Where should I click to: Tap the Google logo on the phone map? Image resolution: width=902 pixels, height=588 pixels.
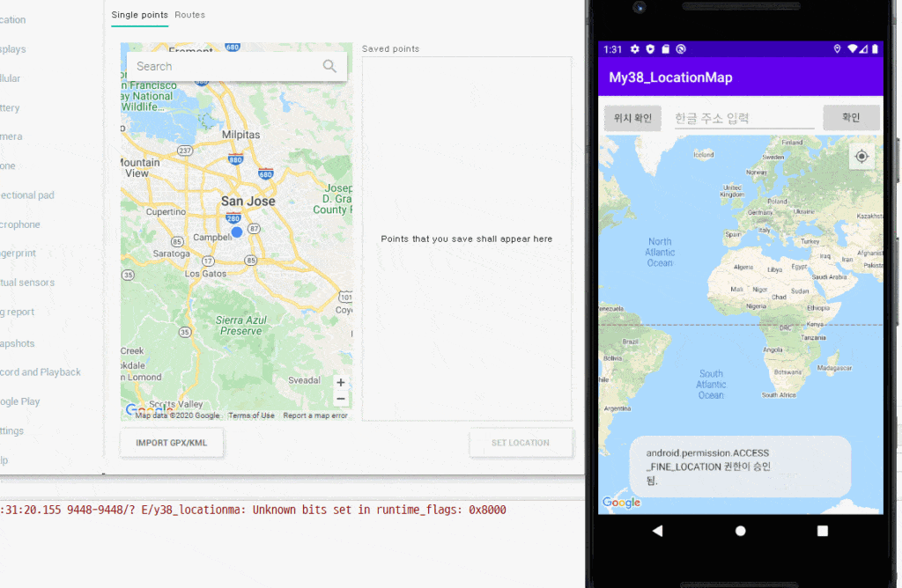coord(621,503)
